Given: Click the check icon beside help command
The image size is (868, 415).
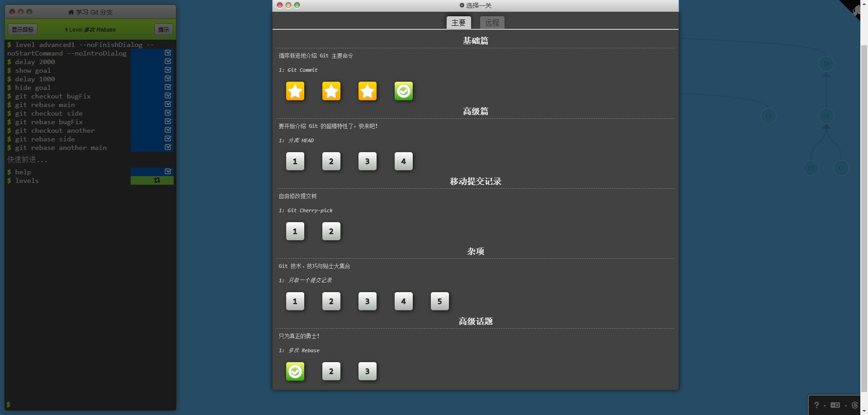Looking at the screenshot, I should point(168,172).
